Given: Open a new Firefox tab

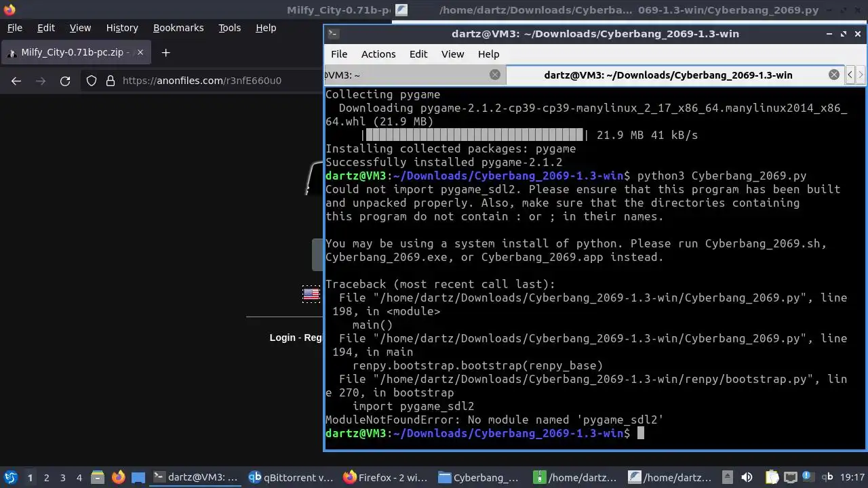Looking at the screenshot, I should pos(165,52).
